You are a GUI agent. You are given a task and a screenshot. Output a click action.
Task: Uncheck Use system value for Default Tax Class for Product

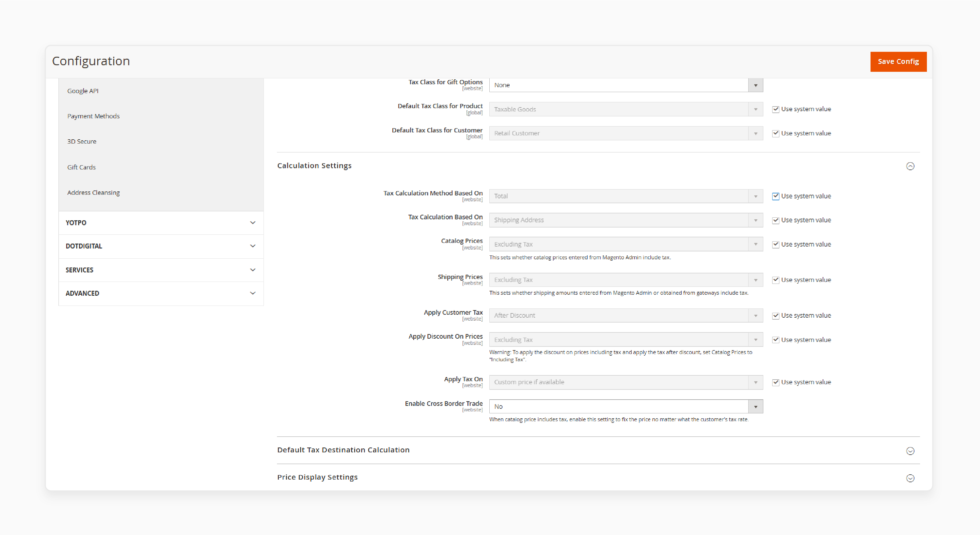[x=775, y=109]
